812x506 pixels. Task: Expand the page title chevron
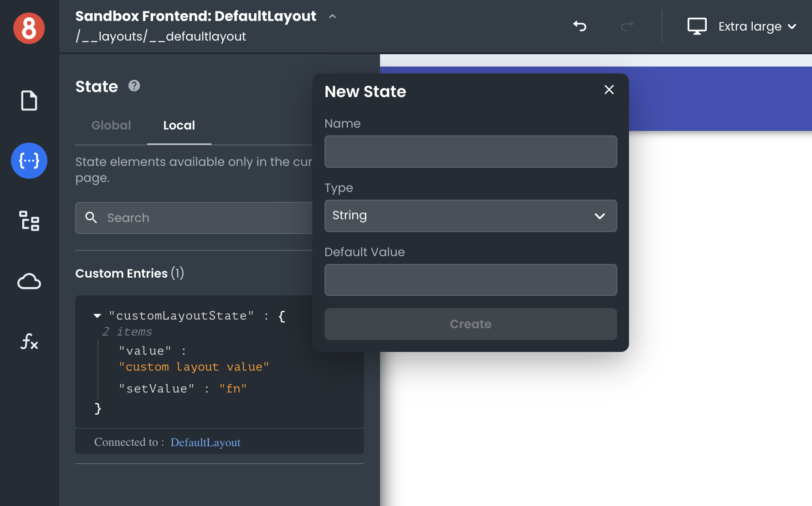[x=333, y=16]
